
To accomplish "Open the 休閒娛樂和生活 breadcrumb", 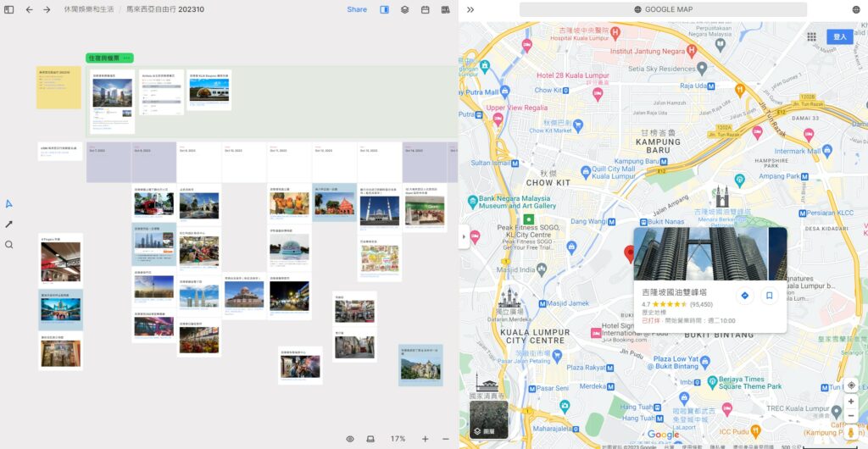I will [x=88, y=9].
